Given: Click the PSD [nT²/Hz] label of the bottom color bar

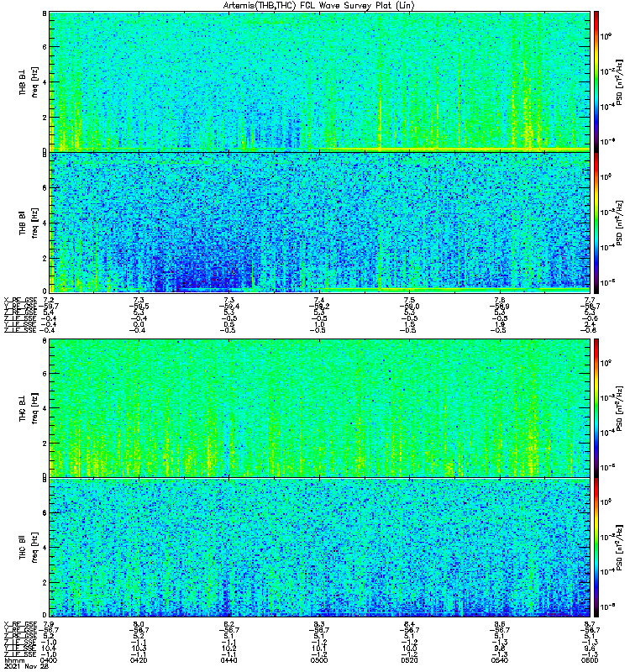Looking at the screenshot, I should (x=620, y=548).
